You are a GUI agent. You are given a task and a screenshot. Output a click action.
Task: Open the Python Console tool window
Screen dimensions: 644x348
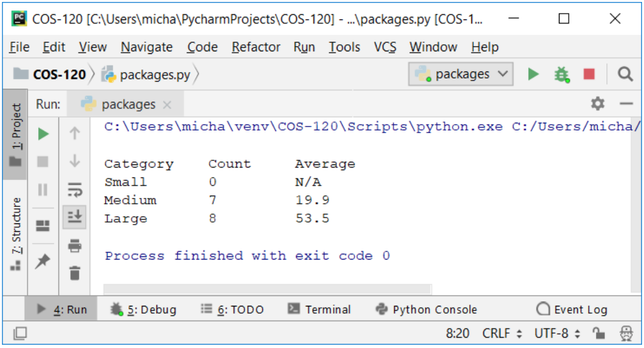(427, 309)
